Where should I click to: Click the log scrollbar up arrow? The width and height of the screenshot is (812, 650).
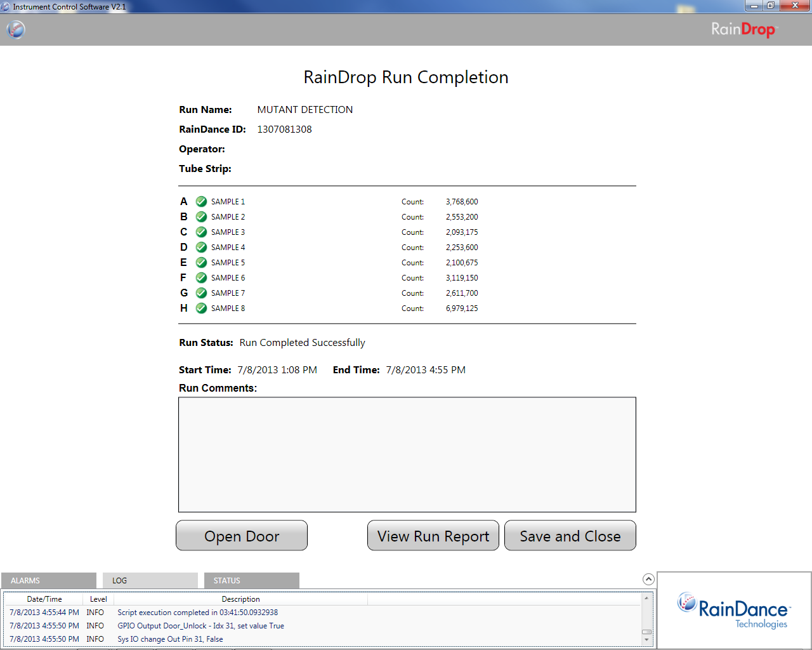tap(646, 598)
